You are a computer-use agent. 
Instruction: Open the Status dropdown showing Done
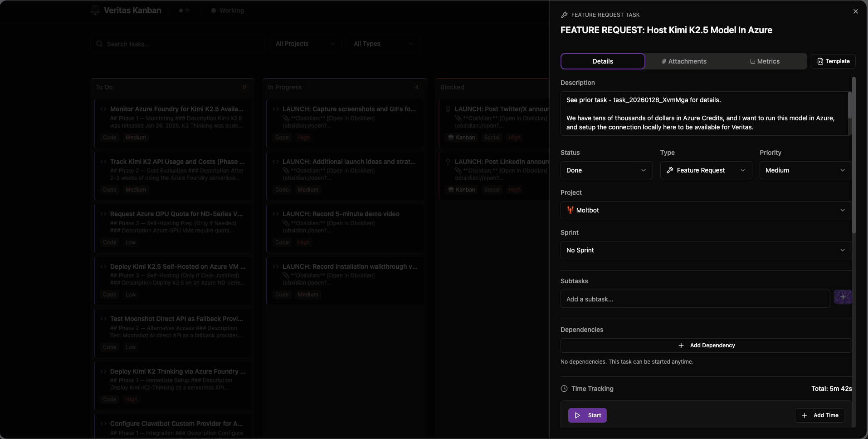[606, 170]
